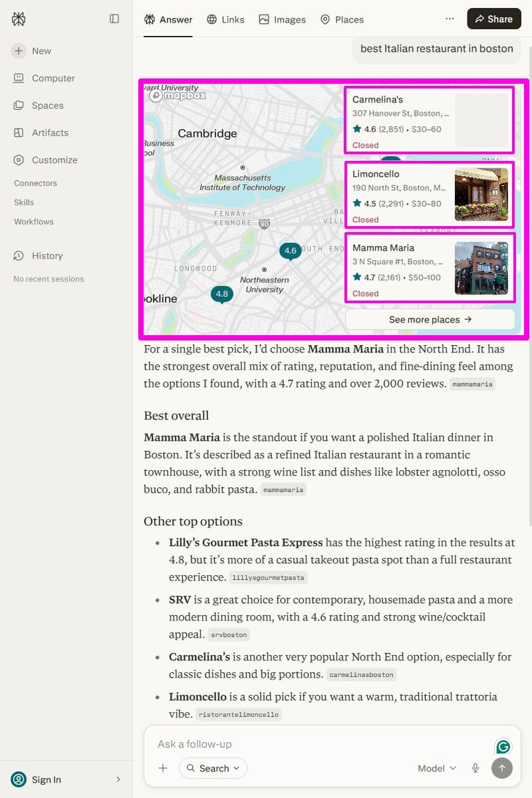
Task: Click the "best Italian restaurant in boston" query bubble
Action: (x=437, y=49)
